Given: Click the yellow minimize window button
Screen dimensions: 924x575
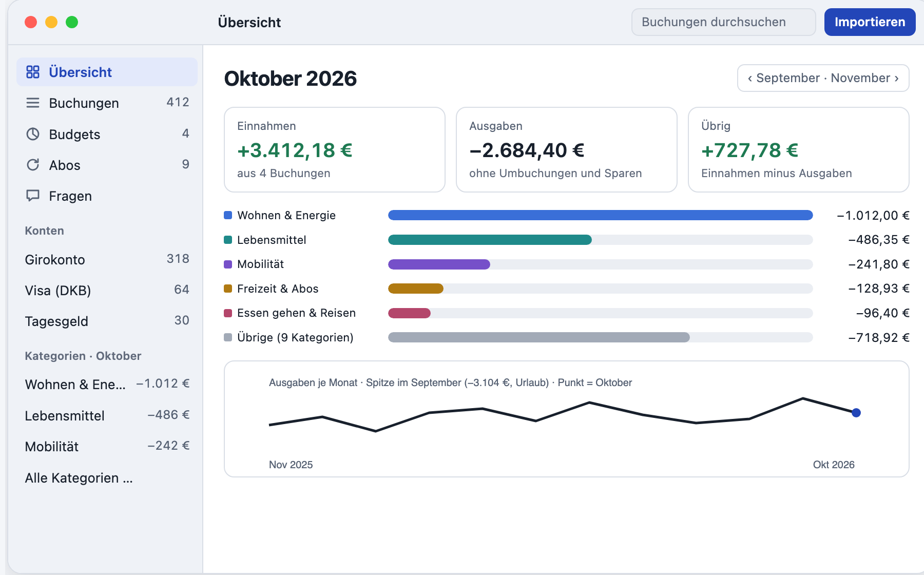Looking at the screenshot, I should 51,22.
